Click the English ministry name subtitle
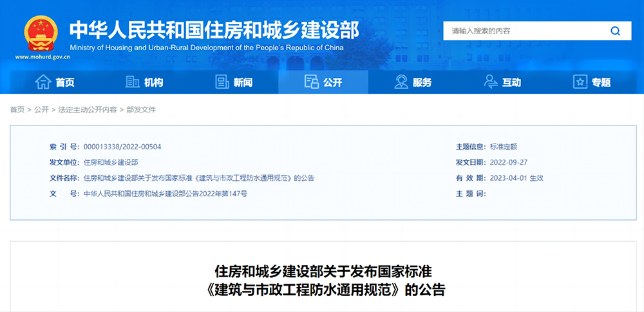Viewport: 644px width, 312px height. pos(207,48)
